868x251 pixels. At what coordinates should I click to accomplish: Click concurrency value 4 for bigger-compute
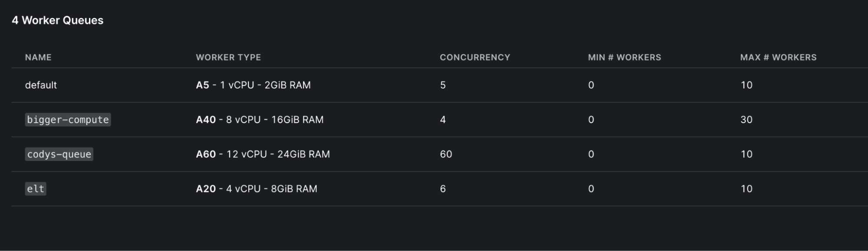tap(443, 120)
